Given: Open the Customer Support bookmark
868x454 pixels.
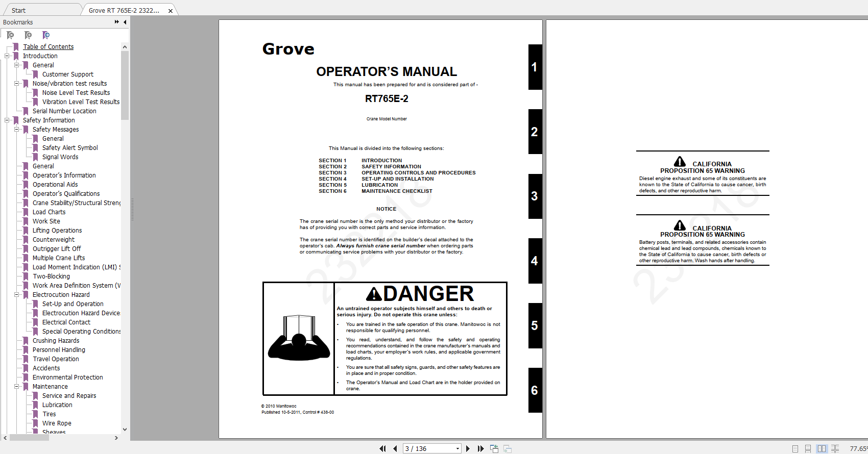Looking at the screenshot, I should point(68,74).
